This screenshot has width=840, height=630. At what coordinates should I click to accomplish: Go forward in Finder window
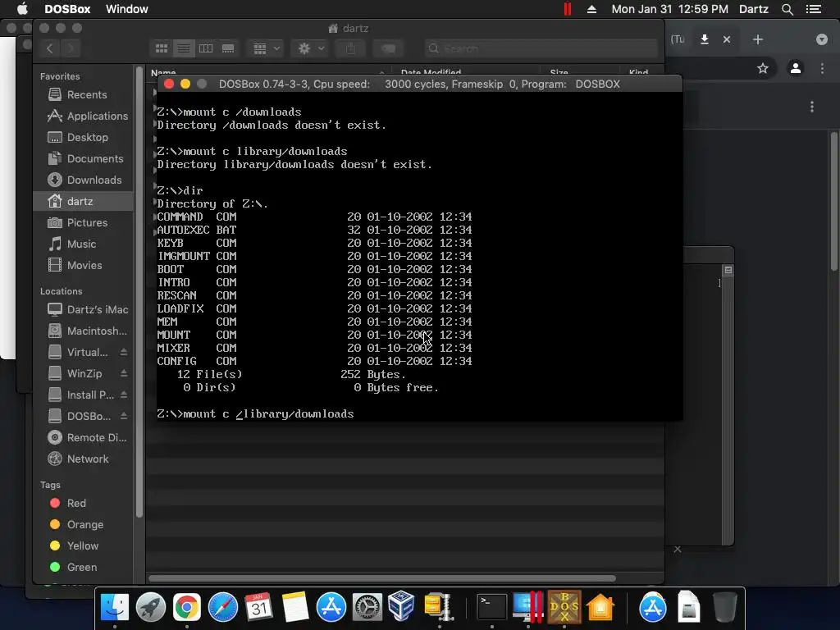[71, 48]
